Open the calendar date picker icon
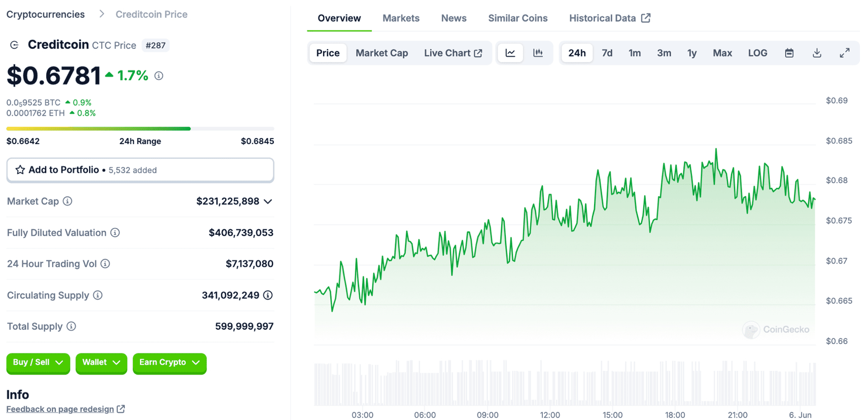868x420 pixels. point(789,53)
